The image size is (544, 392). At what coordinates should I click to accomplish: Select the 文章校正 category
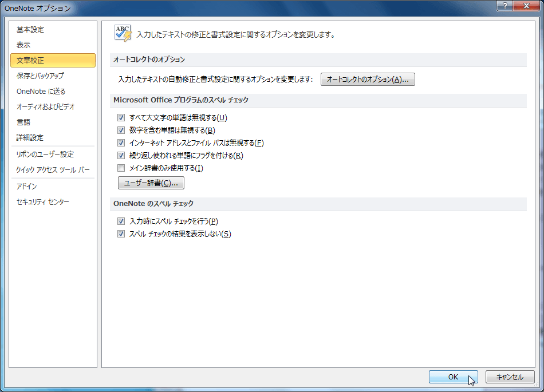point(53,60)
